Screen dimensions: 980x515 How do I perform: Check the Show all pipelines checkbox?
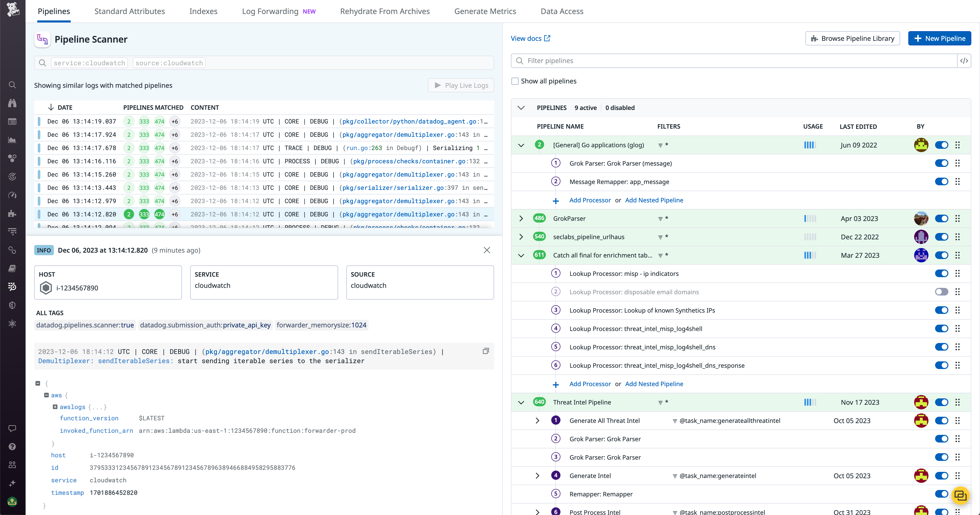coord(515,81)
